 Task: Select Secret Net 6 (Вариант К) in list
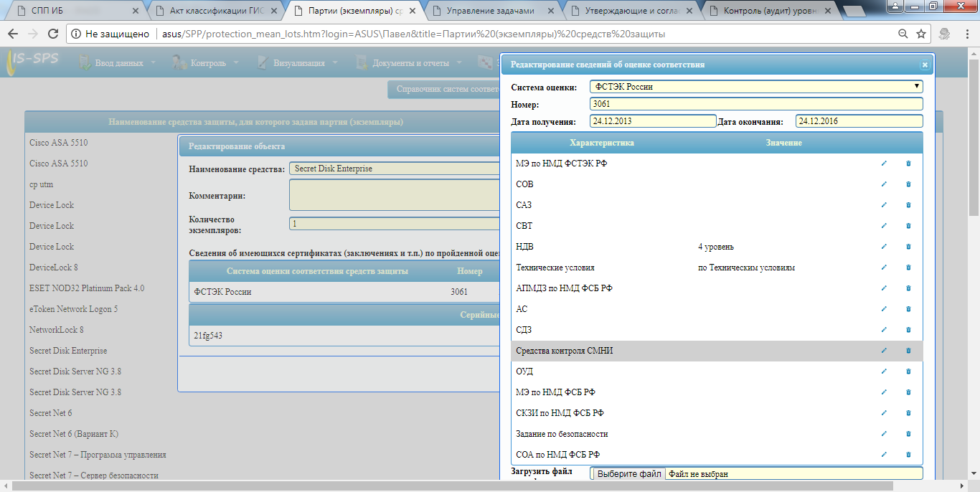(x=74, y=434)
